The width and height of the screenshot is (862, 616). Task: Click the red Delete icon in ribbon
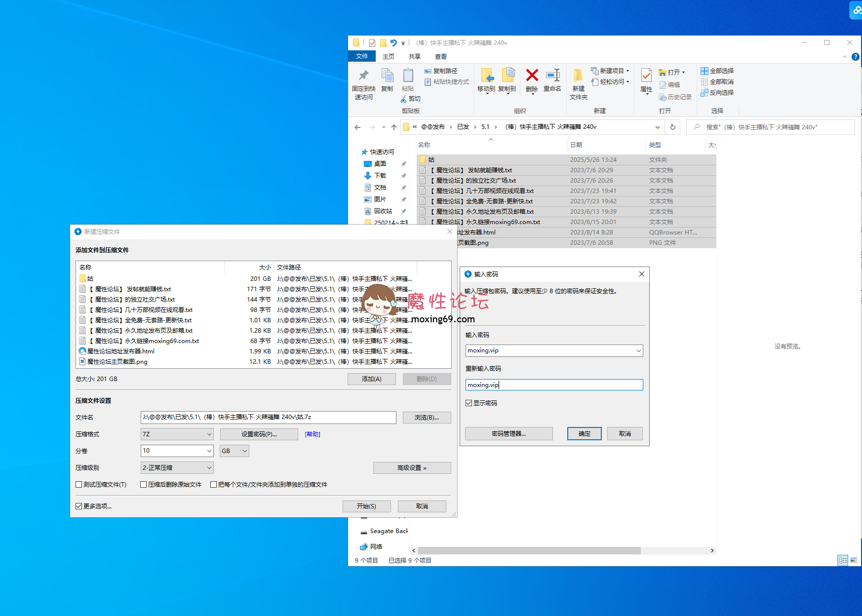(x=532, y=76)
